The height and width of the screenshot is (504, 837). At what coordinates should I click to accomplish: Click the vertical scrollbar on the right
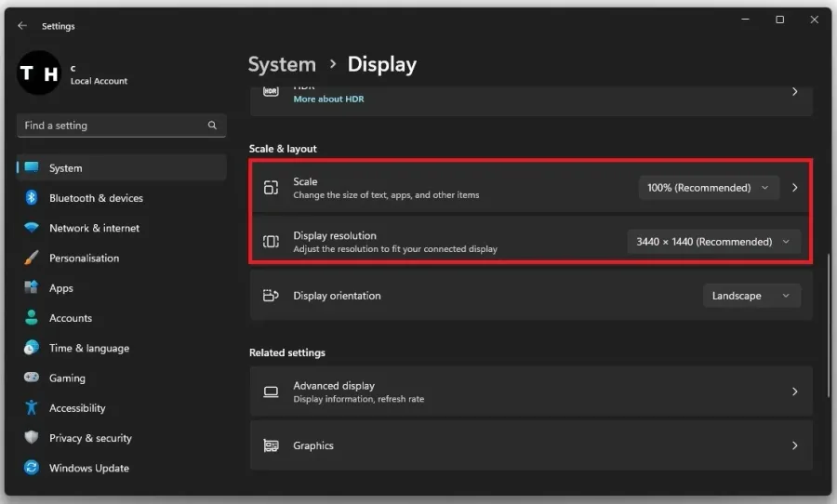click(x=829, y=325)
